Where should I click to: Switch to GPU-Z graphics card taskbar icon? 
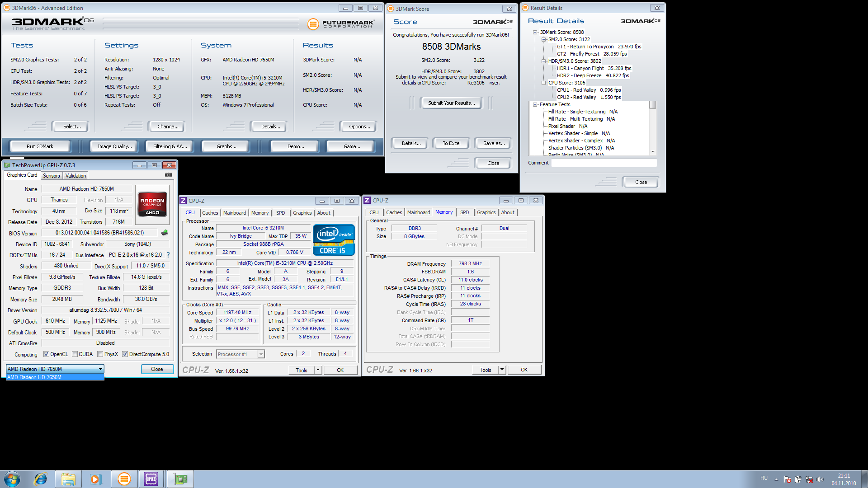[180, 479]
